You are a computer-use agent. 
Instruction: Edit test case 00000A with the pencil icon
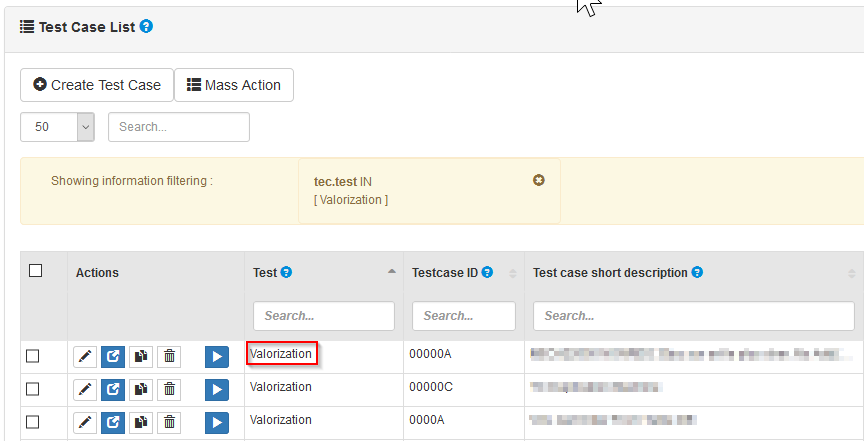(85, 357)
